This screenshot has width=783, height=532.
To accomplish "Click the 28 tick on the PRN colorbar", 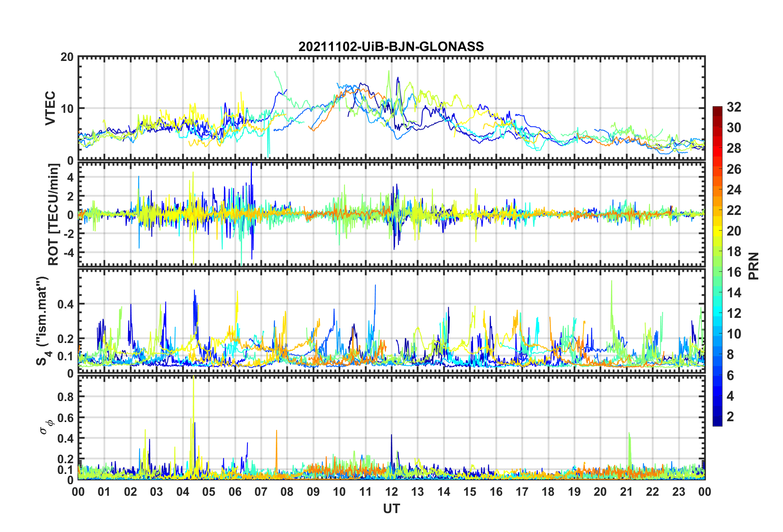I will click(734, 148).
